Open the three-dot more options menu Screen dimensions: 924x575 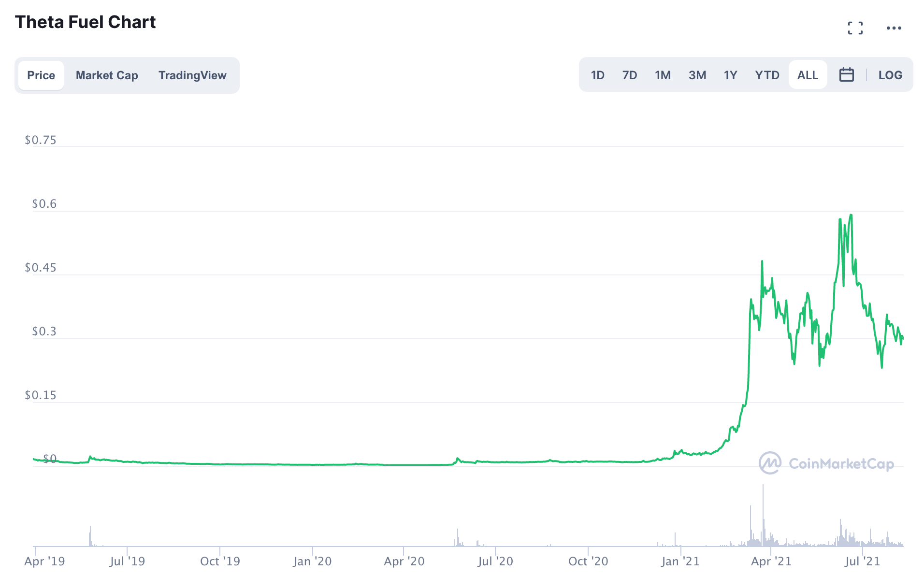point(894,28)
